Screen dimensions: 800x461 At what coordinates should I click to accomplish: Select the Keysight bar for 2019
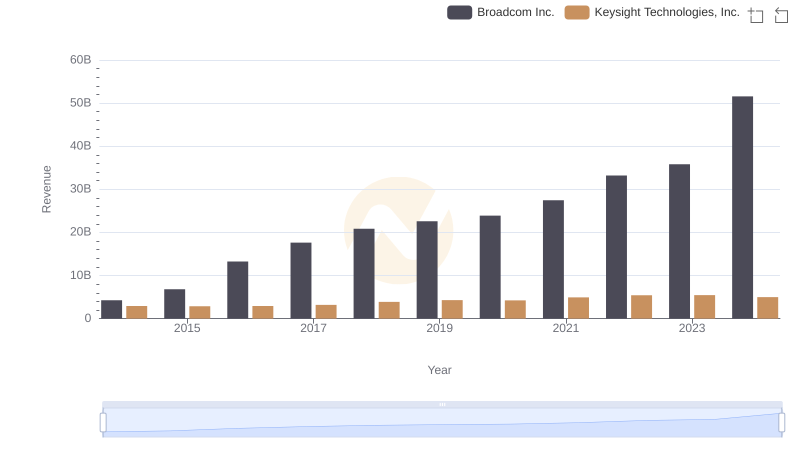(x=452, y=310)
